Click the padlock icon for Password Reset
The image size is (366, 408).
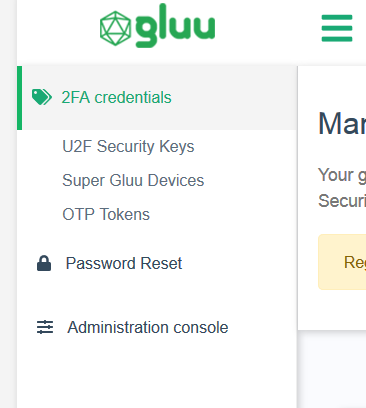click(x=44, y=263)
